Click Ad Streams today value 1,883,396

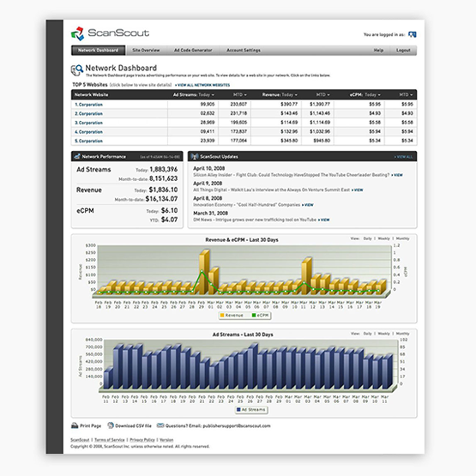[x=163, y=170]
